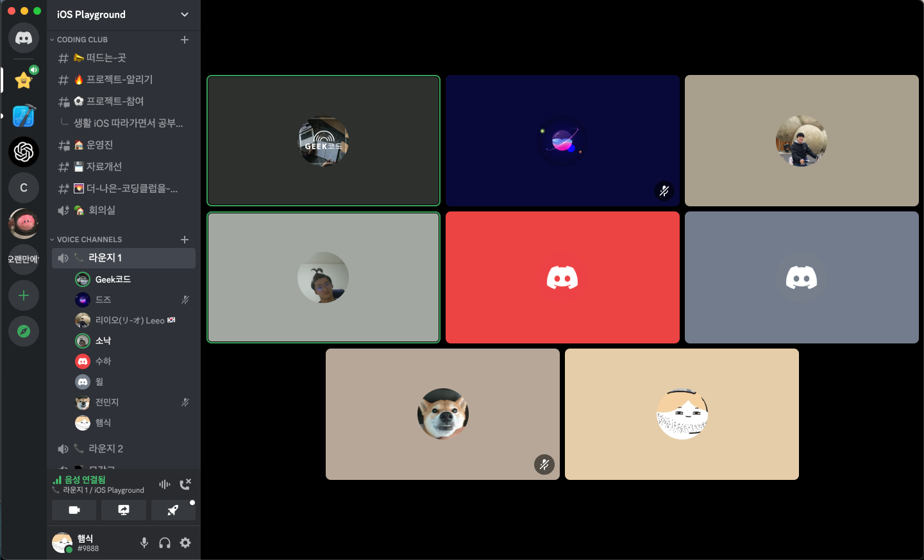The height and width of the screenshot is (560, 924).
Task: Open the noise suppression waveform icon
Action: [x=165, y=484]
